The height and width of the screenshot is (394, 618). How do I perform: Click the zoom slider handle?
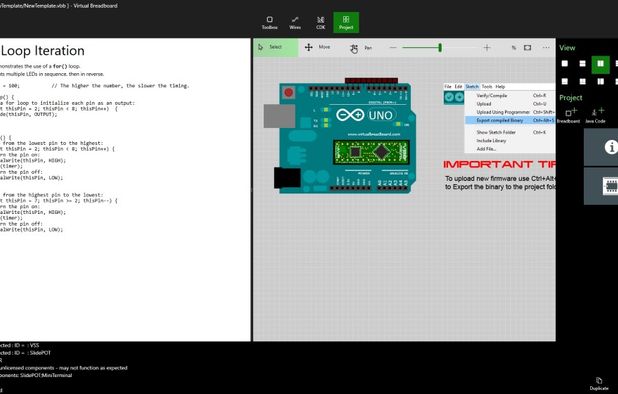(440, 48)
